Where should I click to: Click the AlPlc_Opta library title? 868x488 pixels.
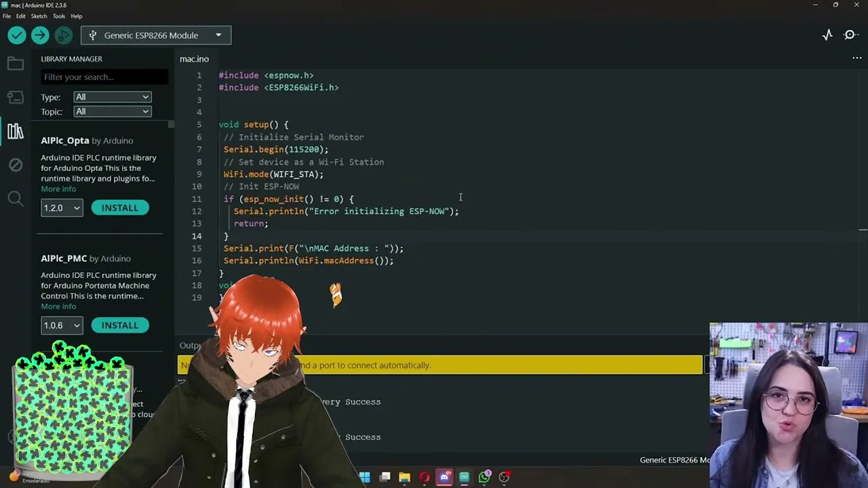(x=65, y=140)
